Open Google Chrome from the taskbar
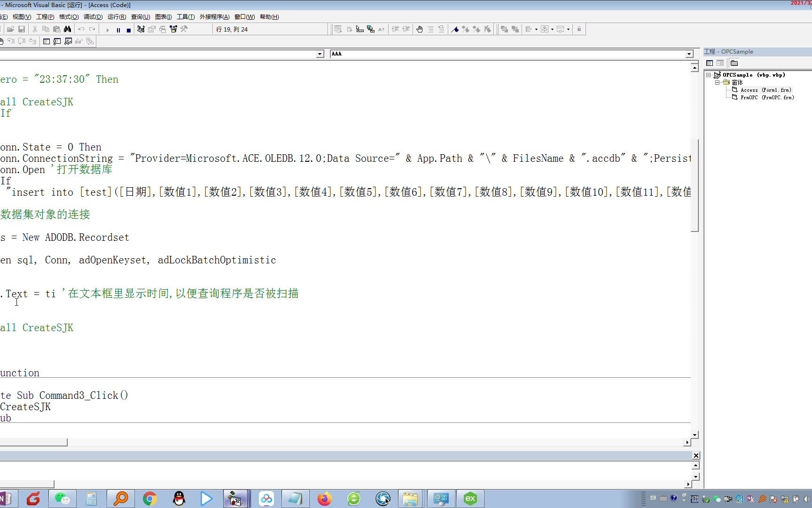The image size is (812, 508). tap(150, 499)
